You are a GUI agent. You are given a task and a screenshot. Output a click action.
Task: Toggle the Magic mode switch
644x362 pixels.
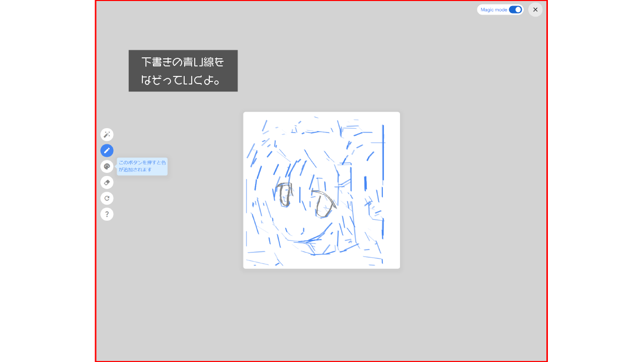click(x=515, y=10)
